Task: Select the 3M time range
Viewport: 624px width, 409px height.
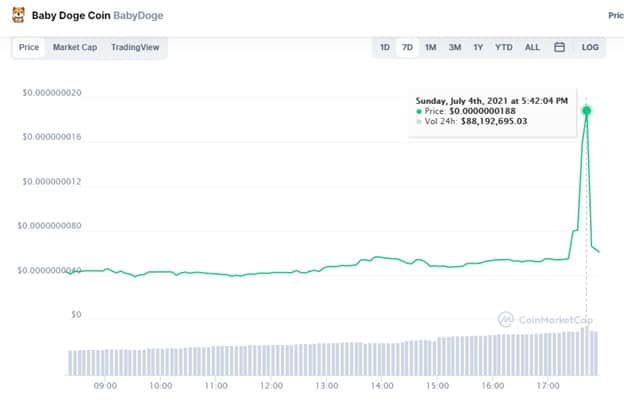Action: (455, 47)
